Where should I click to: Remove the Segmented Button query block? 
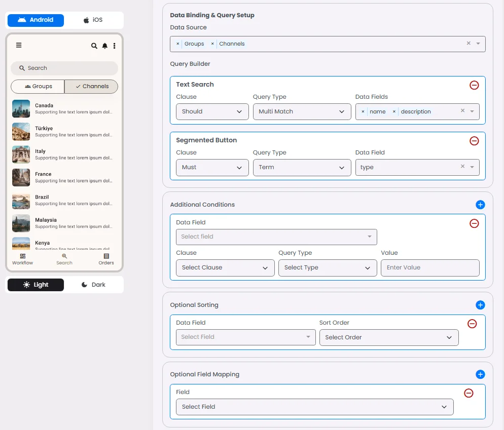point(474,141)
